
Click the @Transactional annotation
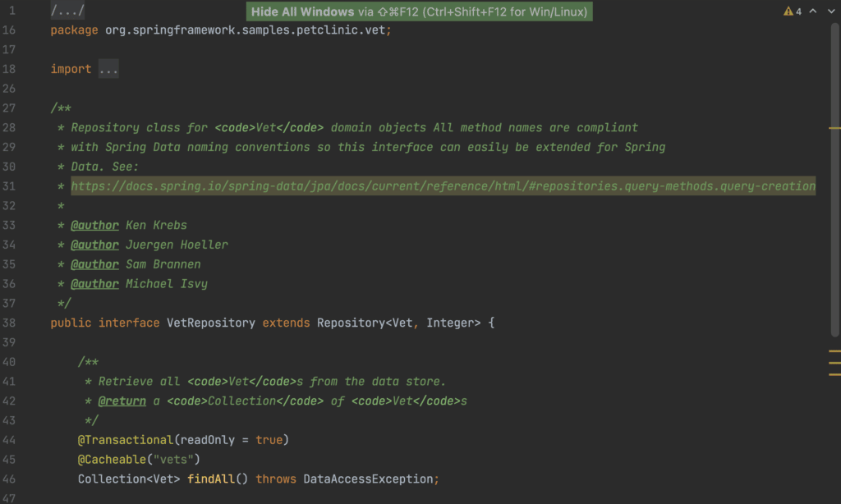click(126, 440)
